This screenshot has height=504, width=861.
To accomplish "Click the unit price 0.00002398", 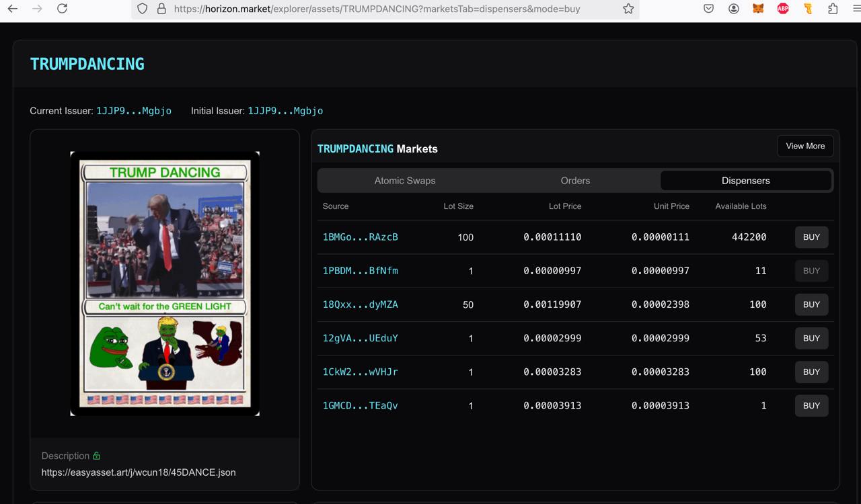I will point(661,304).
